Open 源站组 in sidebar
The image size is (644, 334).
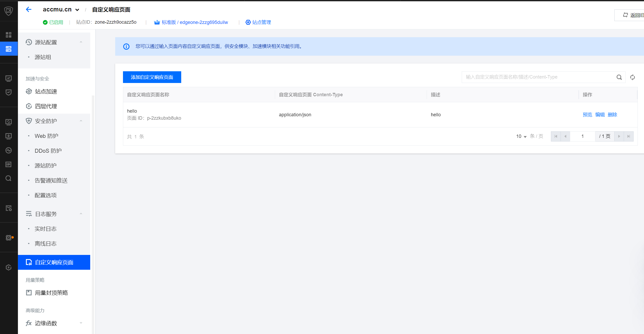point(43,57)
